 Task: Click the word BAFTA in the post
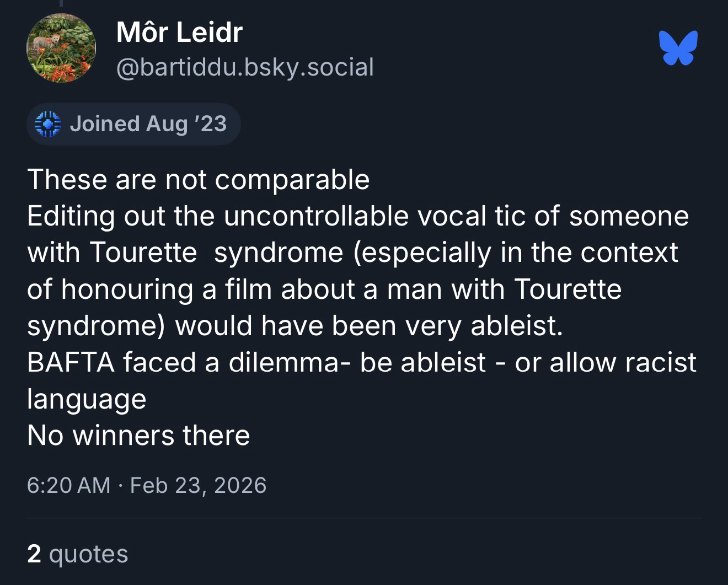(71, 362)
